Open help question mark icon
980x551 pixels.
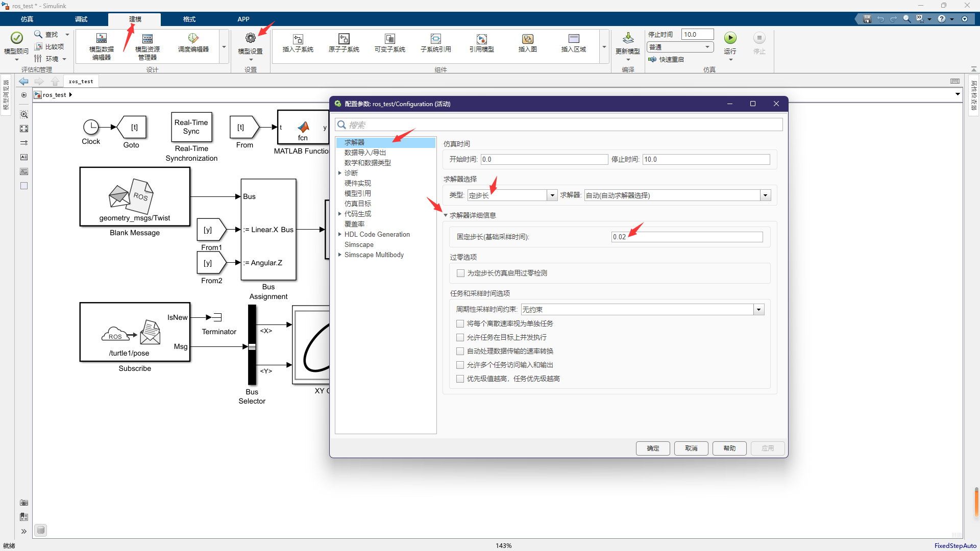click(942, 19)
